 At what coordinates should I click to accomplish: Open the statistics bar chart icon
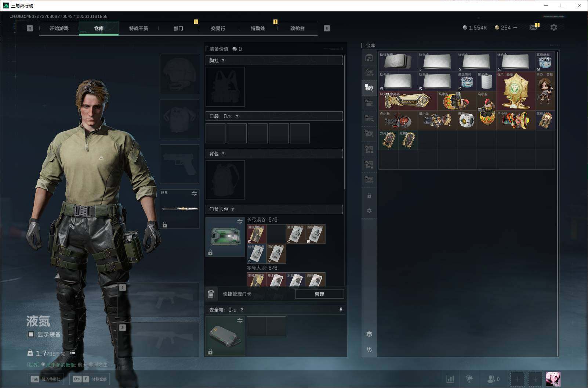pos(450,379)
